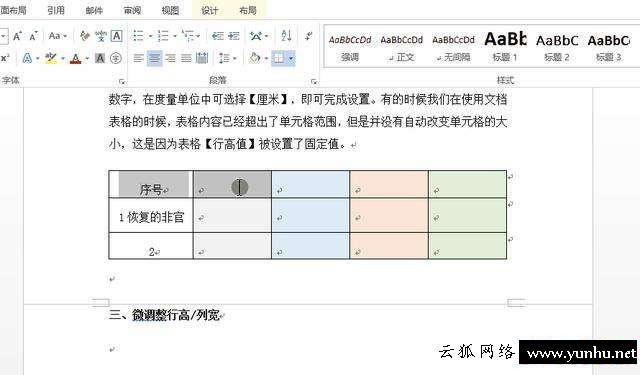Apply yellow text highlight color
Image resolution: width=640 pixels, height=375 pixels.
point(51,58)
